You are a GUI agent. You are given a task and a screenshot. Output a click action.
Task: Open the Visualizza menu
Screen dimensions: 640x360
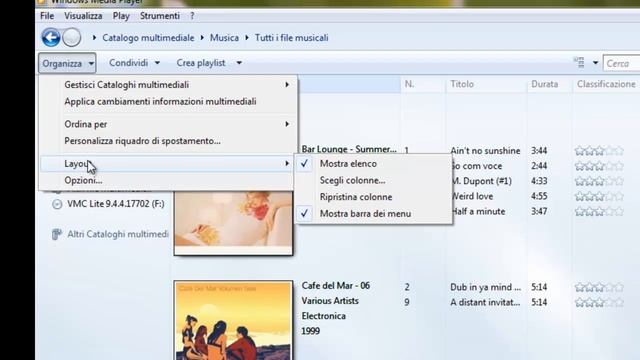(83, 16)
